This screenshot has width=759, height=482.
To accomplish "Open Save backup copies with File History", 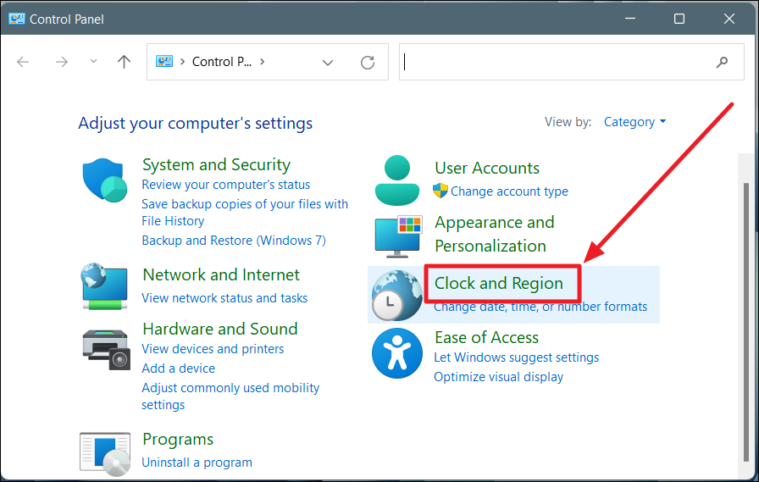I will click(244, 212).
